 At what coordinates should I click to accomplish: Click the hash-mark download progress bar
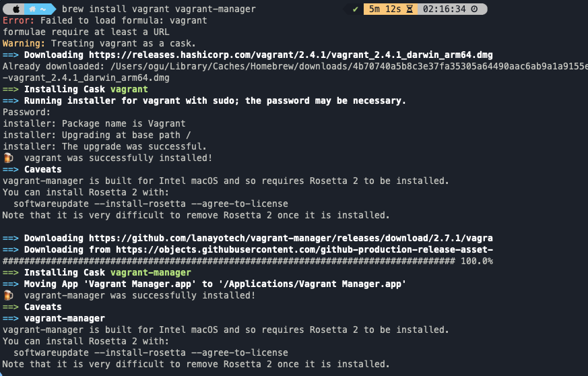pos(229,261)
